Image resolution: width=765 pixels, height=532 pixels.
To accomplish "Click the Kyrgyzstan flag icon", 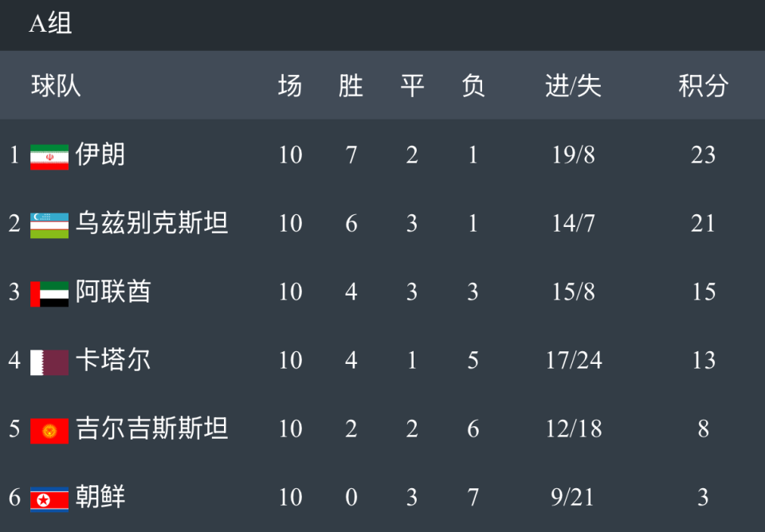I will coord(49,431).
